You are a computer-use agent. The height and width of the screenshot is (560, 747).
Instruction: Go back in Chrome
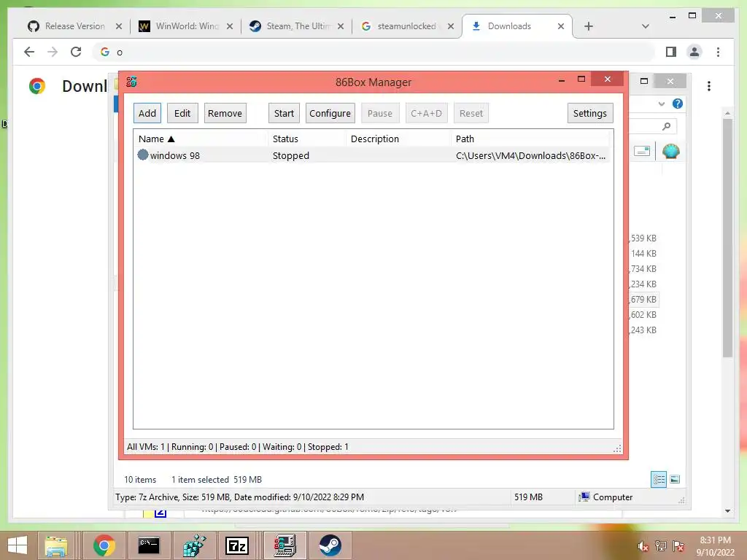coord(29,52)
